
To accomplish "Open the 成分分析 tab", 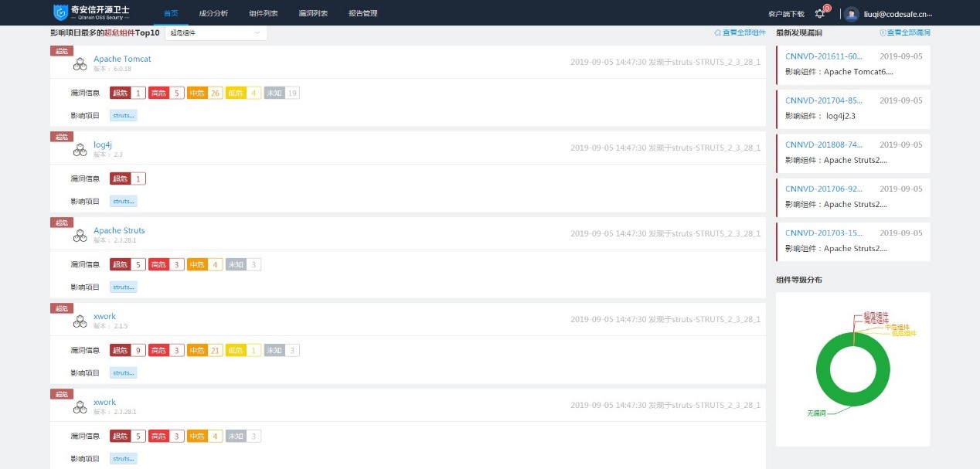I will coord(213,14).
